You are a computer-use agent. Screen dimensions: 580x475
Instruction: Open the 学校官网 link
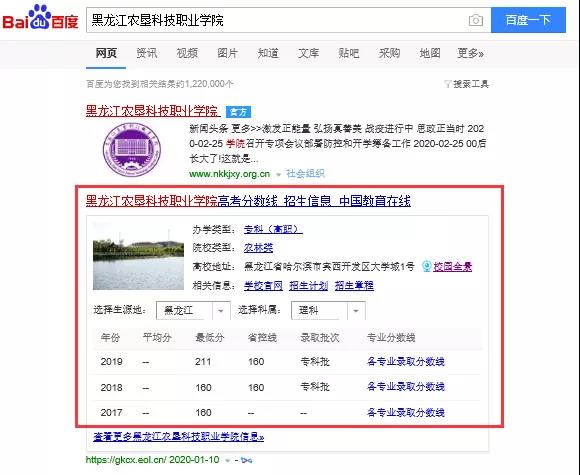coord(263,286)
